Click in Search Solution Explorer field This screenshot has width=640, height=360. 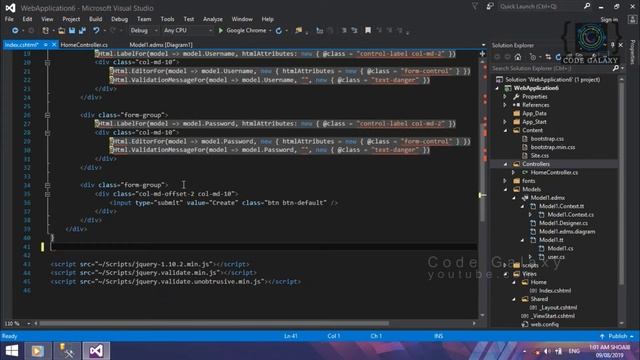coord(551,68)
